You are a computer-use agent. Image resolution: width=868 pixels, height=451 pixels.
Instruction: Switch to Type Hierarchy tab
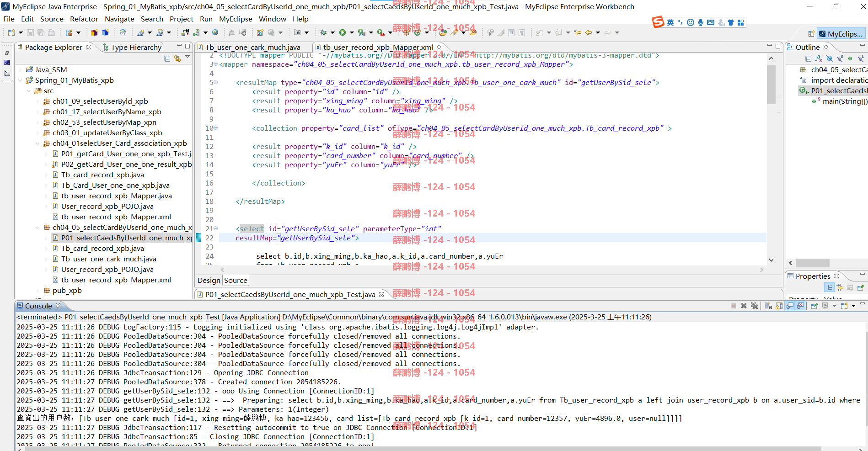(x=132, y=47)
